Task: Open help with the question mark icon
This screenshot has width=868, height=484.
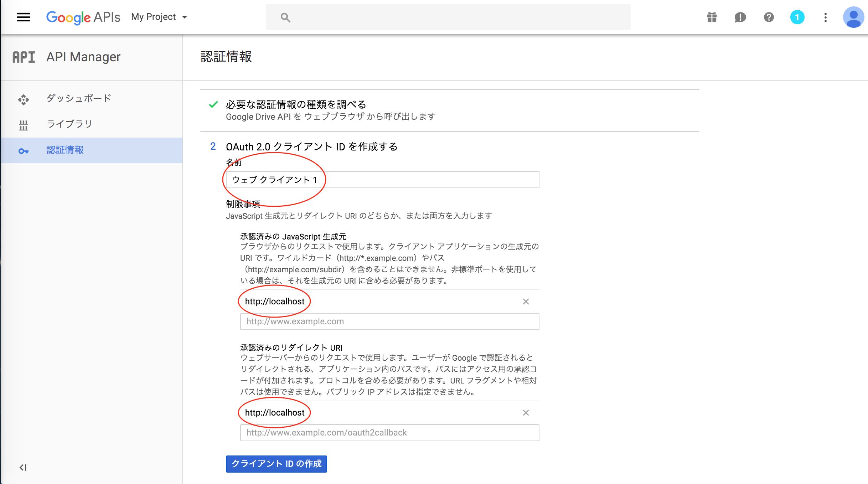Action: pos(769,17)
